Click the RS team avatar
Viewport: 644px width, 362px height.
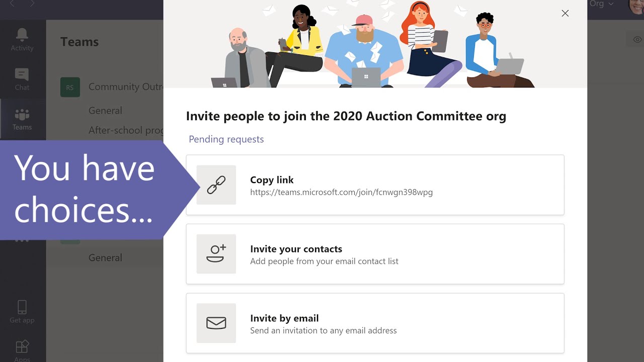pyautogui.click(x=70, y=87)
